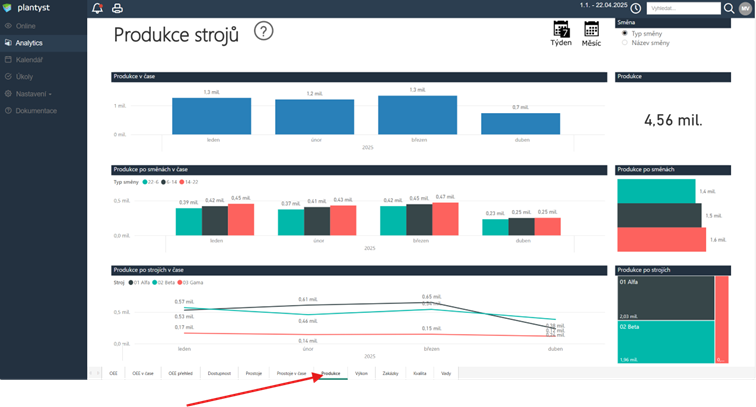Click the printer icon in top bar
Viewport: 756px width, 407px height.
(x=117, y=8)
